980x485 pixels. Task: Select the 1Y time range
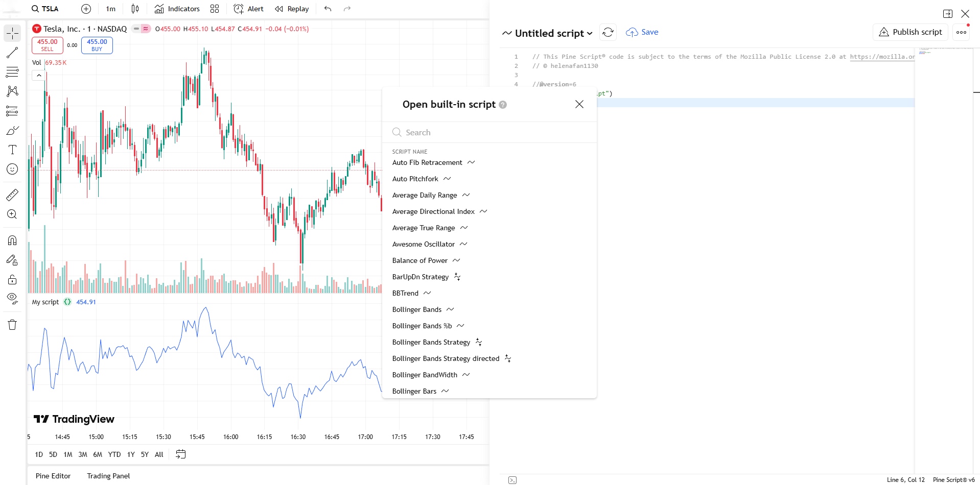coord(131,454)
